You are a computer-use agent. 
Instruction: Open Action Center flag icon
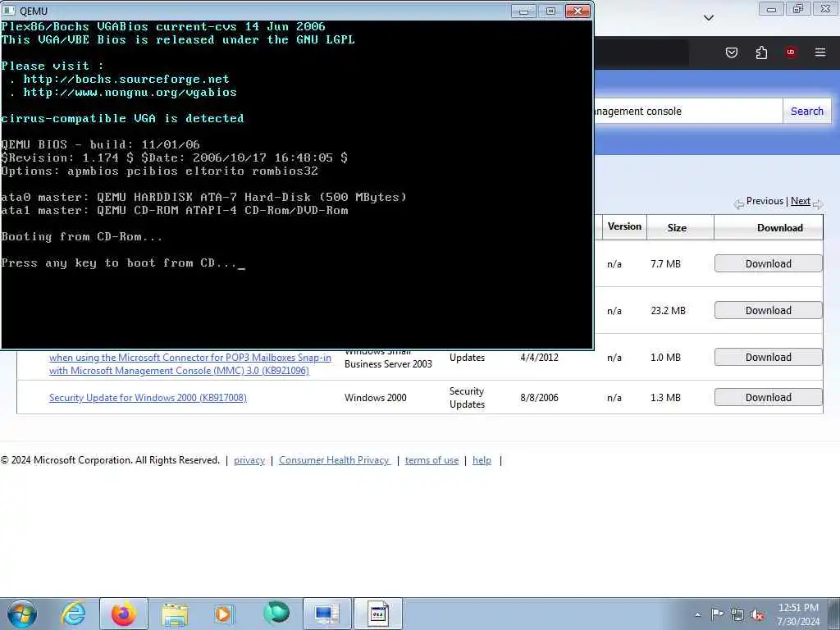717,614
